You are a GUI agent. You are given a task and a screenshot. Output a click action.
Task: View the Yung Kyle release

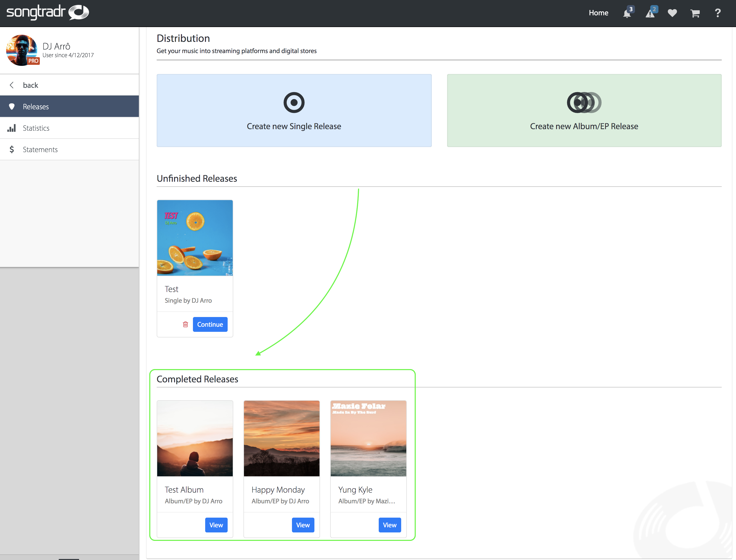[x=390, y=525]
